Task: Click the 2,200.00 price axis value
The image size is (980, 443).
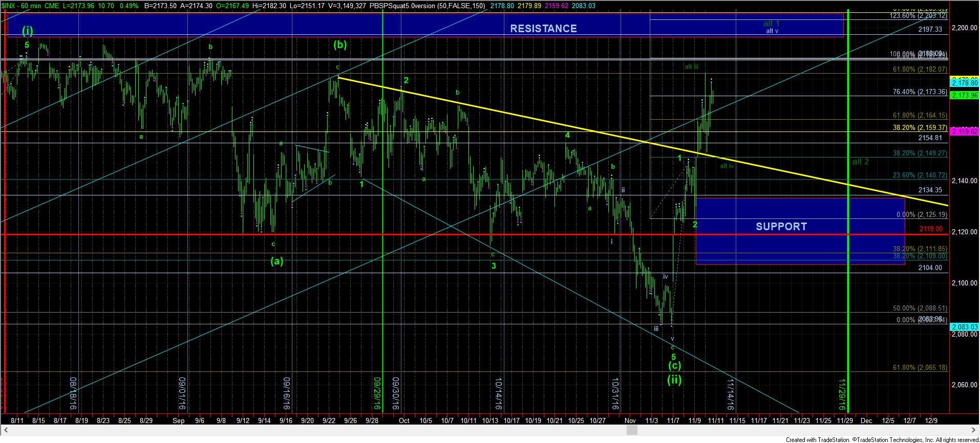Action: pyautogui.click(x=964, y=28)
